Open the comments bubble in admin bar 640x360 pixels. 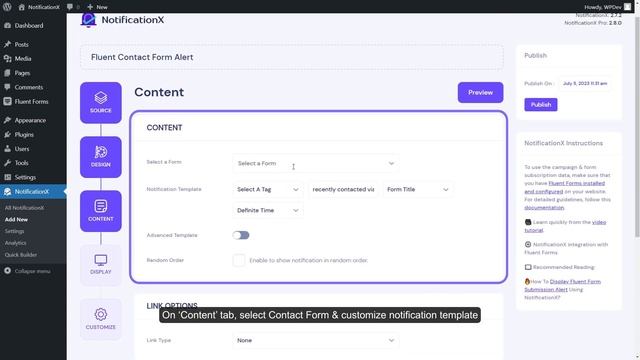[x=70, y=7]
